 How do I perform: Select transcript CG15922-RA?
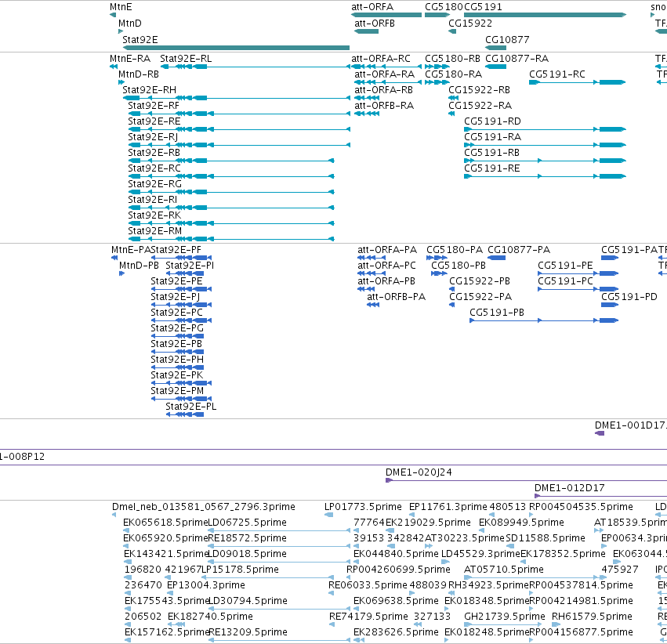point(451,114)
